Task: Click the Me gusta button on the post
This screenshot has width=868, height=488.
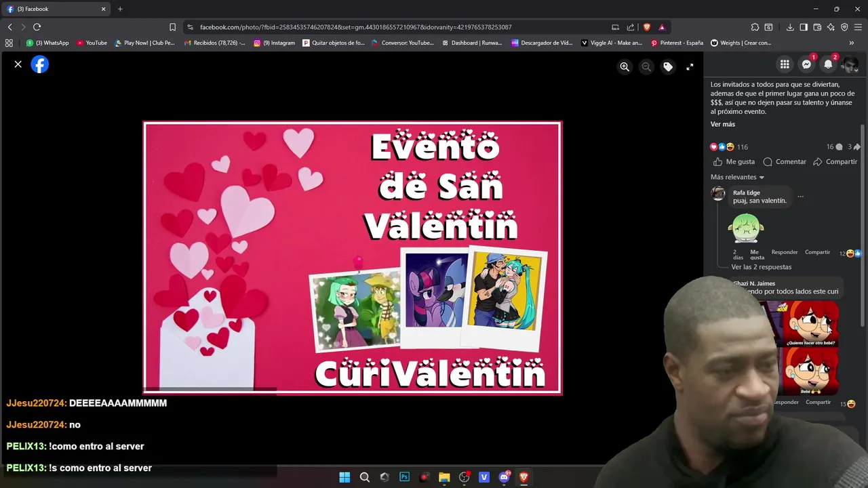Action: (734, 162)
